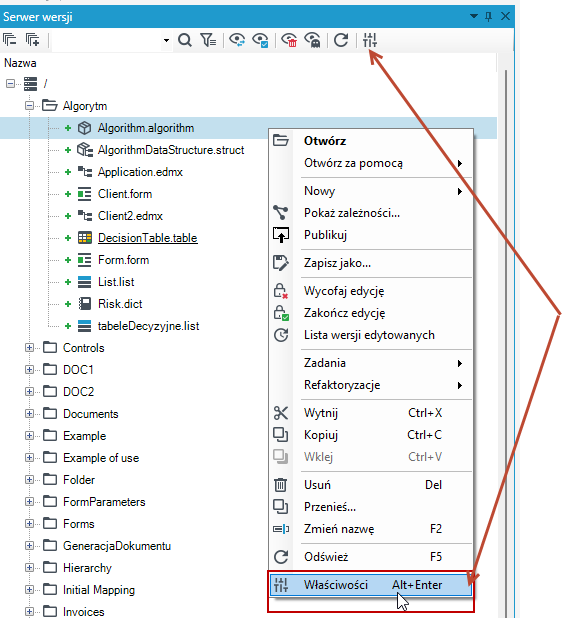Choose Kopiuj in context menu
This screenshot has width=575, height=618.
point(370,435)
